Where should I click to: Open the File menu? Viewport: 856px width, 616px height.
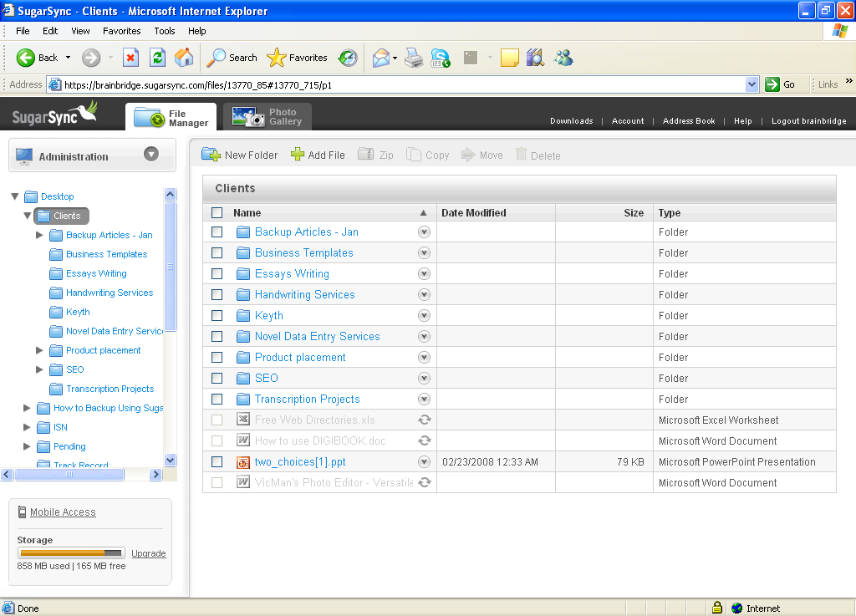[23, 31]
